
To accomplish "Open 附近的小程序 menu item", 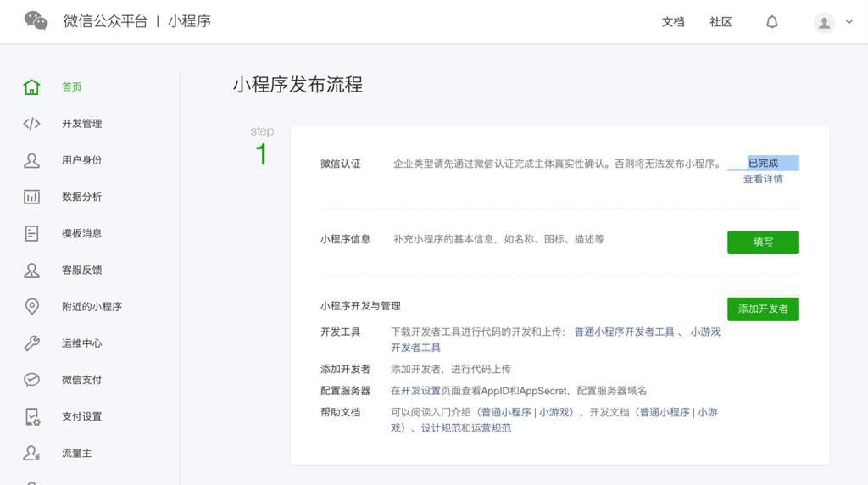I will tap(92, 306).
